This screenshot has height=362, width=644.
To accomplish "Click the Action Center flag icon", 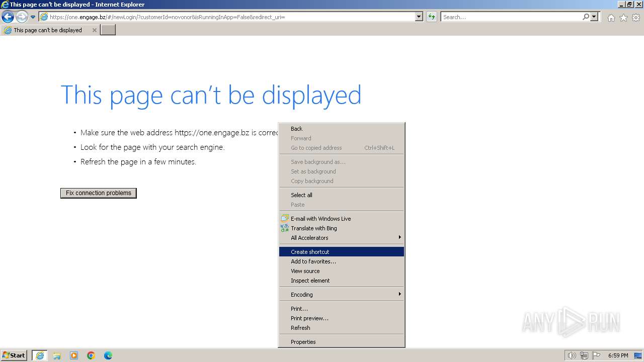I will pyautogui.click(x=596, y=355).
